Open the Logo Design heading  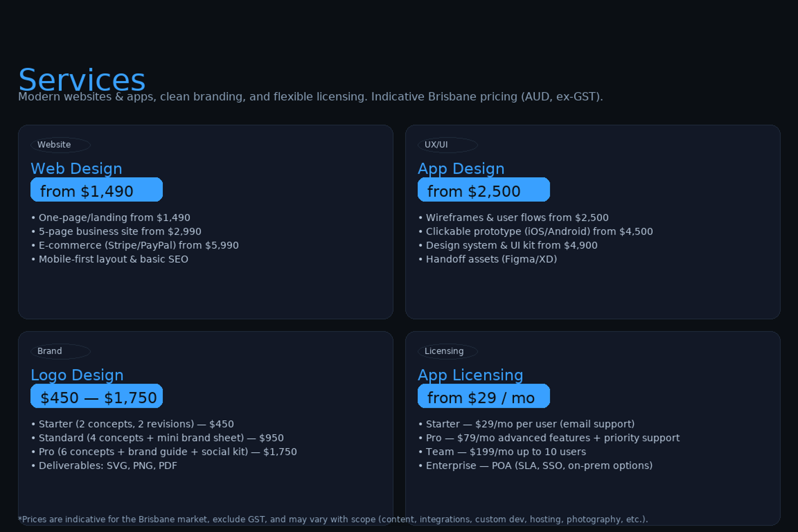77,375
